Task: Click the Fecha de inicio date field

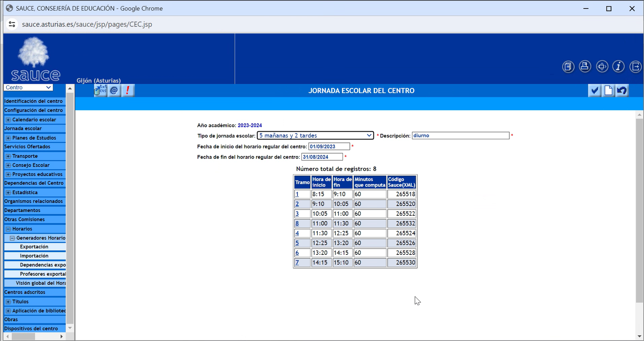Action: coord(329,146)
